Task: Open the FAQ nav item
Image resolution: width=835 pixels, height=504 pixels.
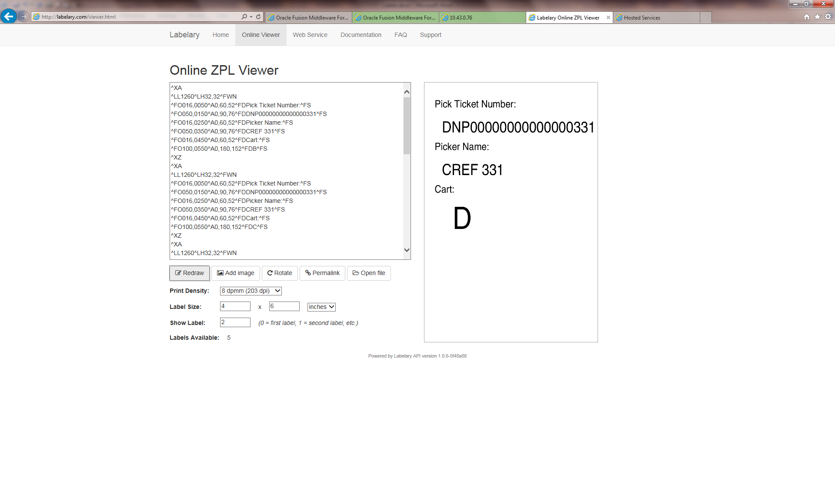Action: 401,35
